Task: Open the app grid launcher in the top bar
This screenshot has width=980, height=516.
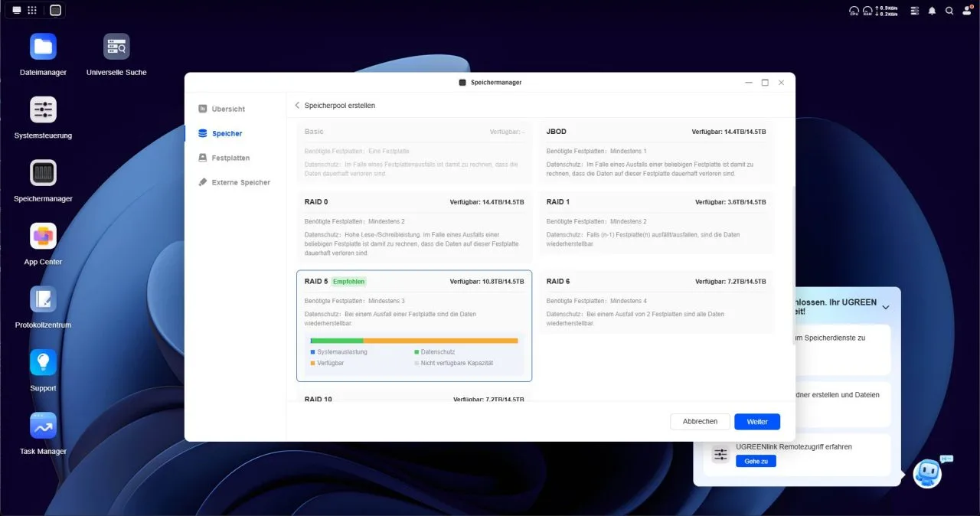Action: pyautogui.click(x=32, y=11)
